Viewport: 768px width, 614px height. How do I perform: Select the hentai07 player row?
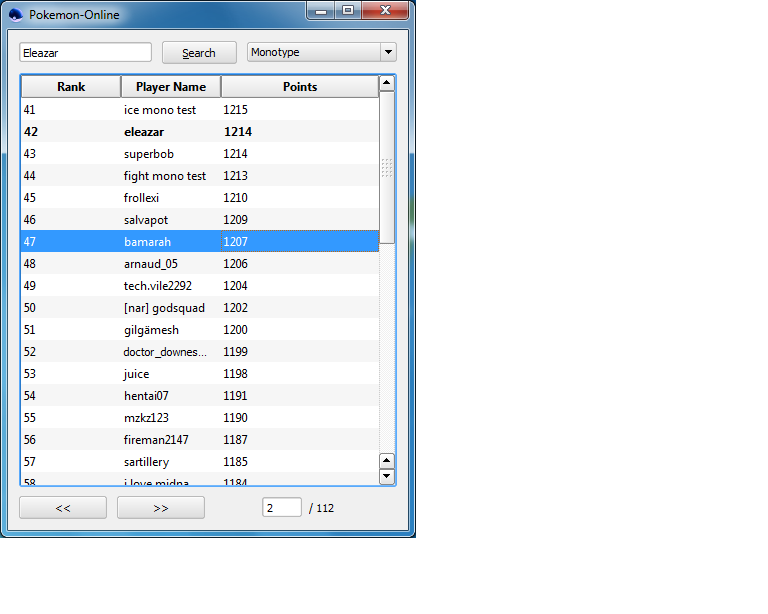pos(200,396)
